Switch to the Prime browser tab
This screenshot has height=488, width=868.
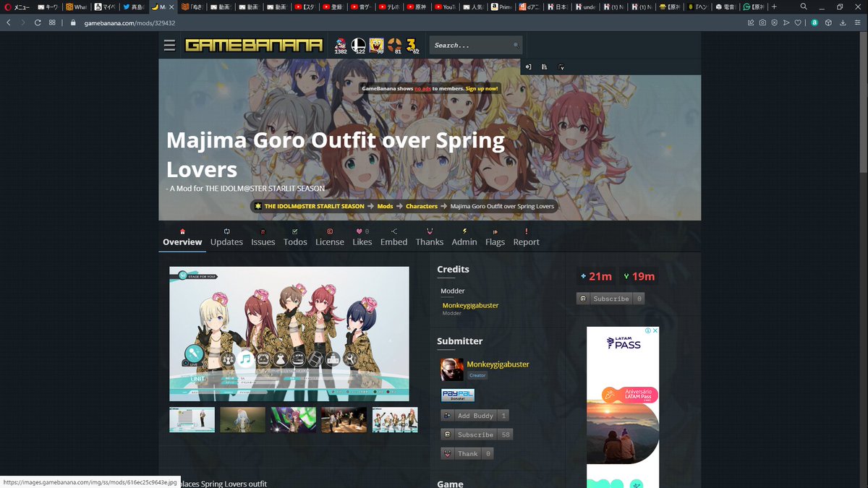501,7
